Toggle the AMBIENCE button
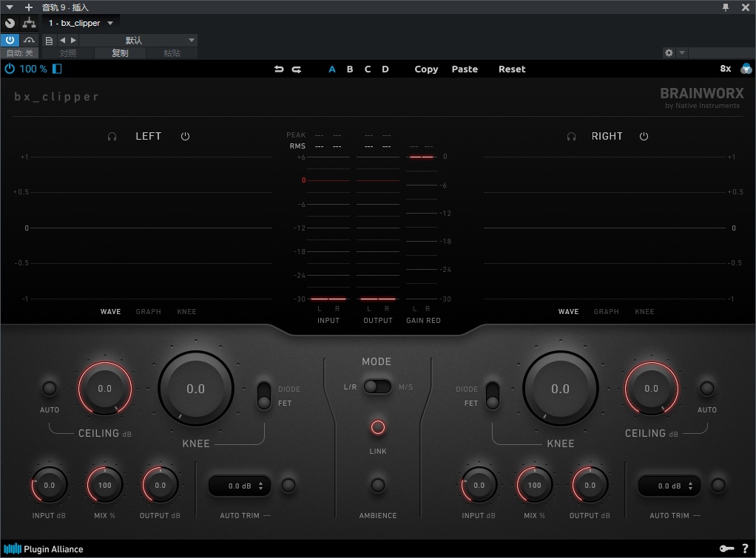Screen dimensions: 756x558 [x=378, y=486]
